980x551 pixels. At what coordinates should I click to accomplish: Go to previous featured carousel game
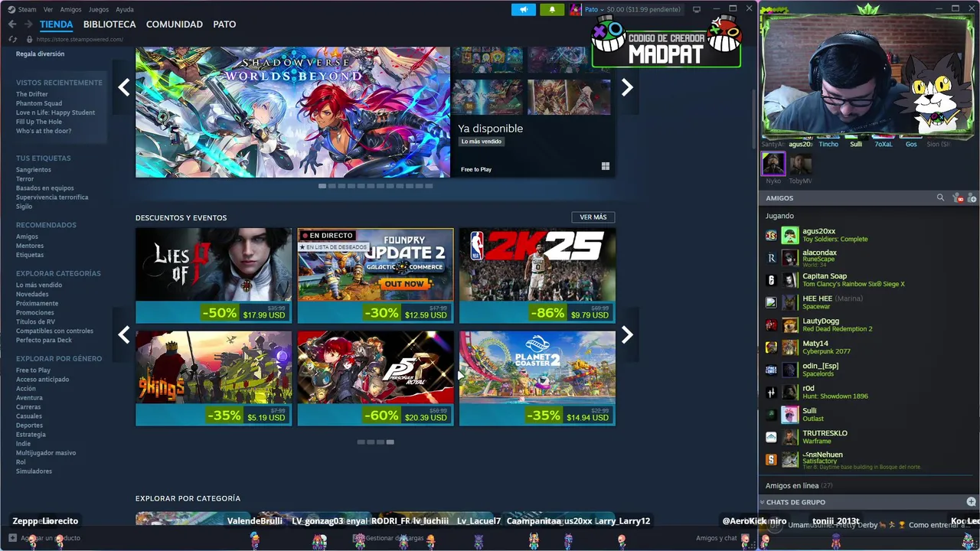tap(124, 87)
